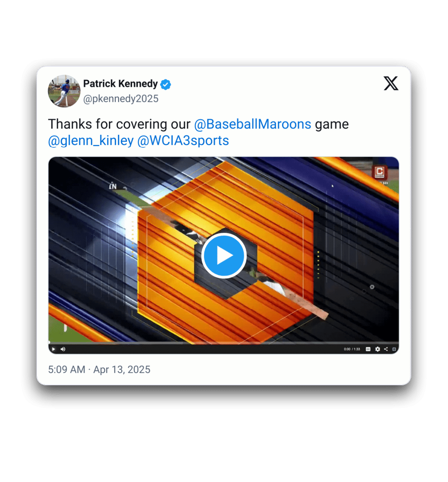Viewport: 448px width, 482px height.
Task: Click the 5:09 AM · Apr 13, 2025 timestamp
Action: [x=99, y=370]
